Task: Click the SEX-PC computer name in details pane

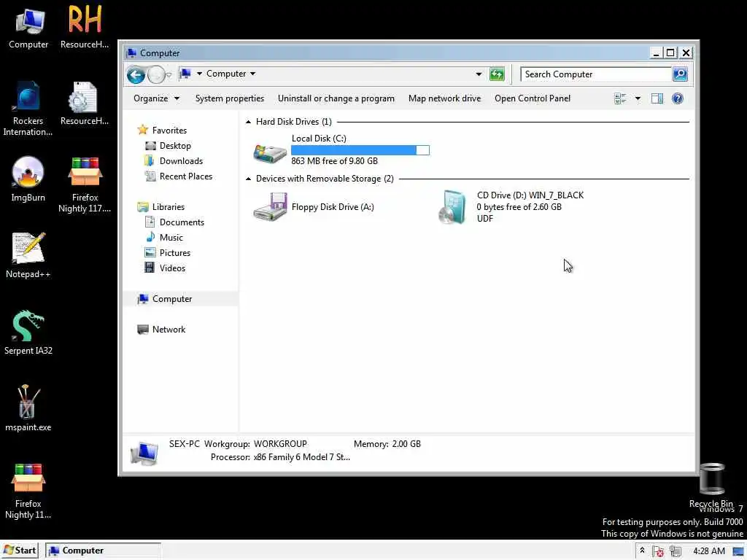Action: [184, 444]
